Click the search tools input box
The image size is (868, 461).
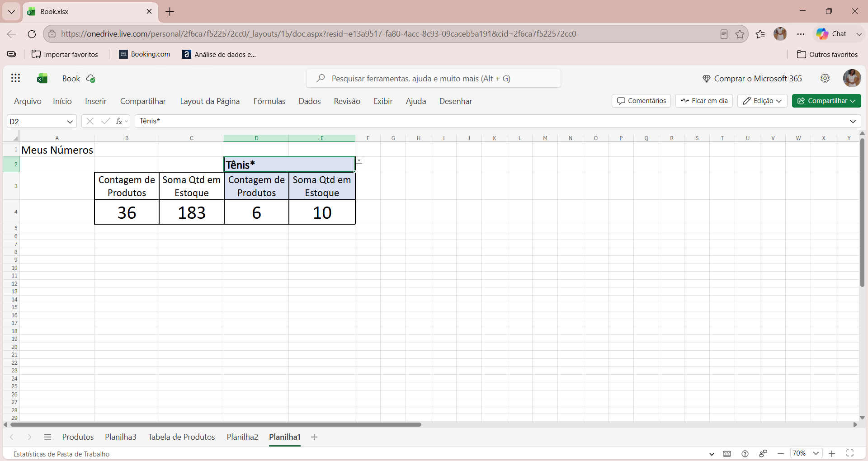pos(434,79)
